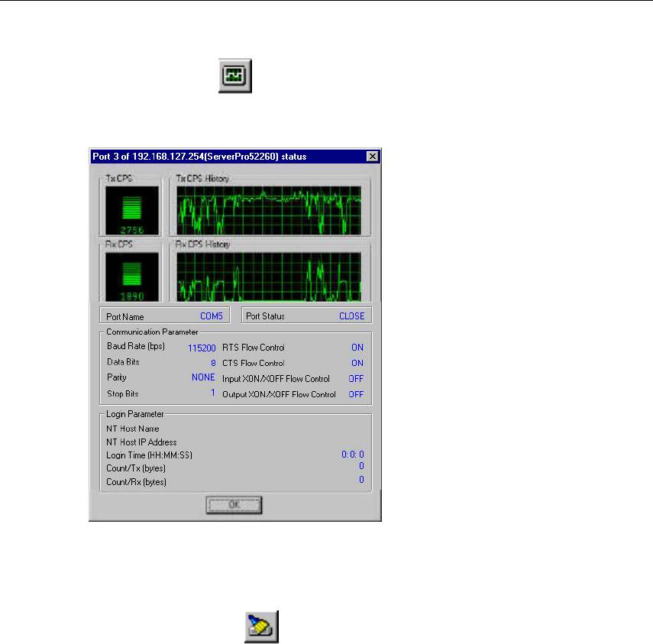Click the Data Bits value 8

pyautogui.click(x=213, y=363)
